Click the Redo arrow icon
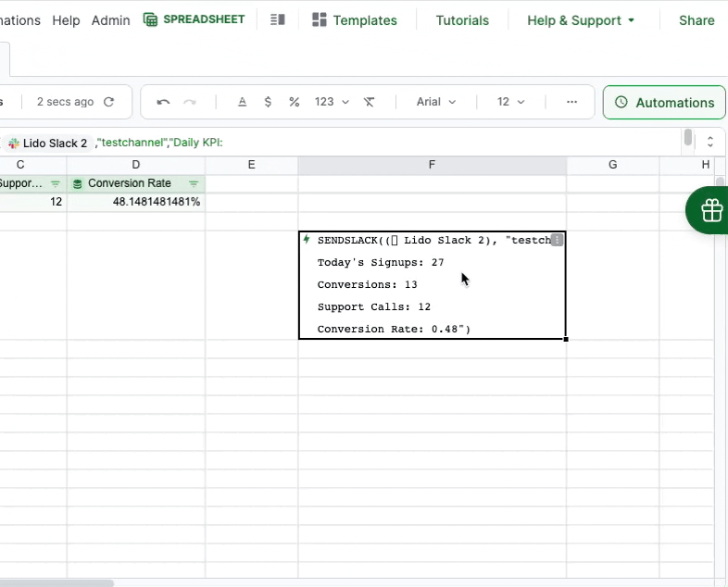This screenshot has width=728, height=587. (190, 102)
